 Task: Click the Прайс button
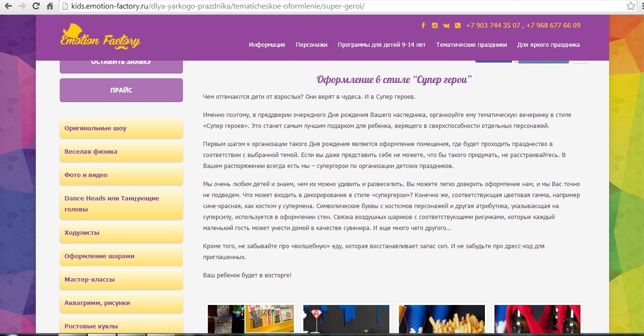point(121,90)
